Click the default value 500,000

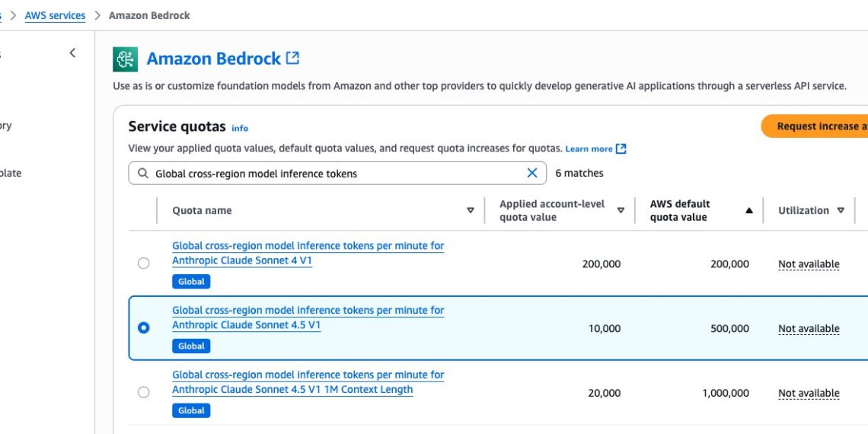729,329
